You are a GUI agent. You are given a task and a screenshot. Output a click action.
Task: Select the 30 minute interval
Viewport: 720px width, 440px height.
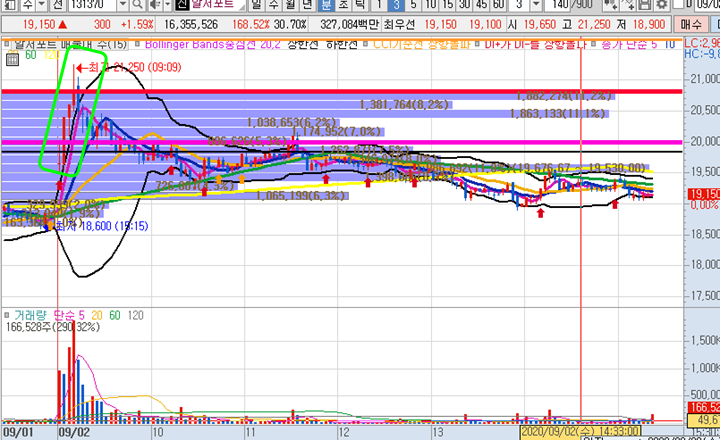[465, 5]
